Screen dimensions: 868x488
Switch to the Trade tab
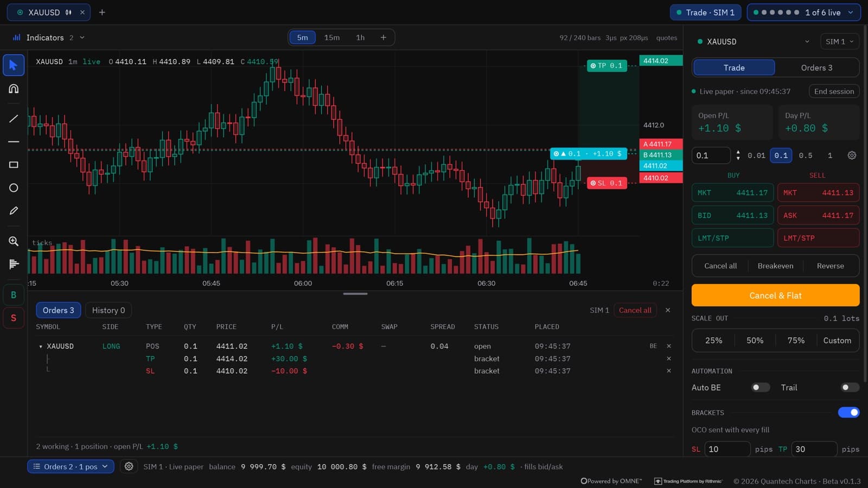click(x=734, y=68)
